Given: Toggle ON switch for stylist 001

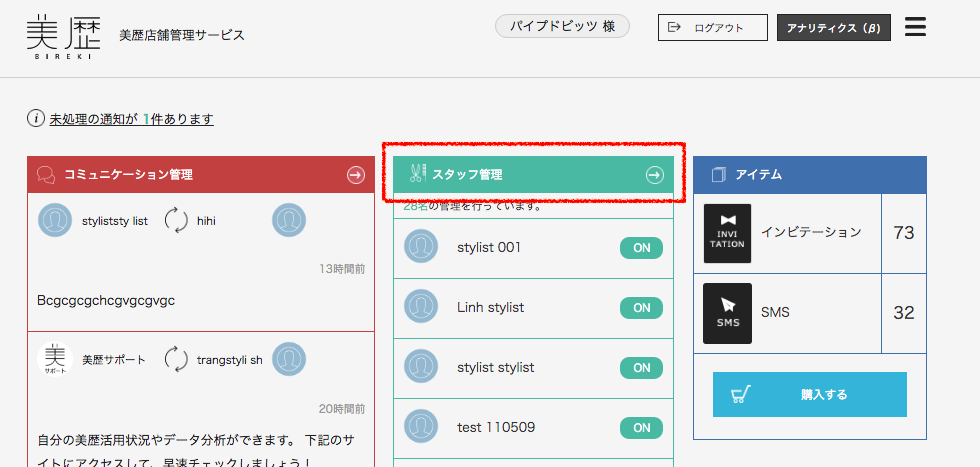Looking at the screenshot, I should [x=641, y=248].
